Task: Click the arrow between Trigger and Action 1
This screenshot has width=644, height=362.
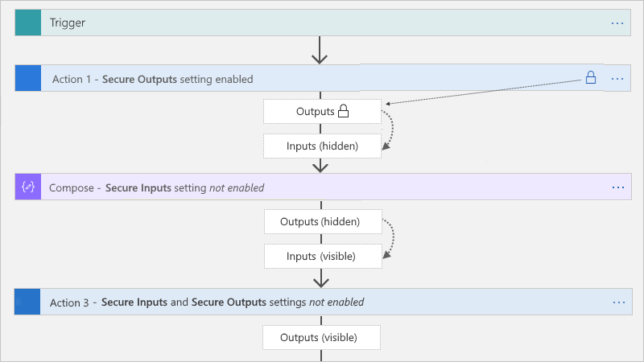Action: click(x=320, y=51)
